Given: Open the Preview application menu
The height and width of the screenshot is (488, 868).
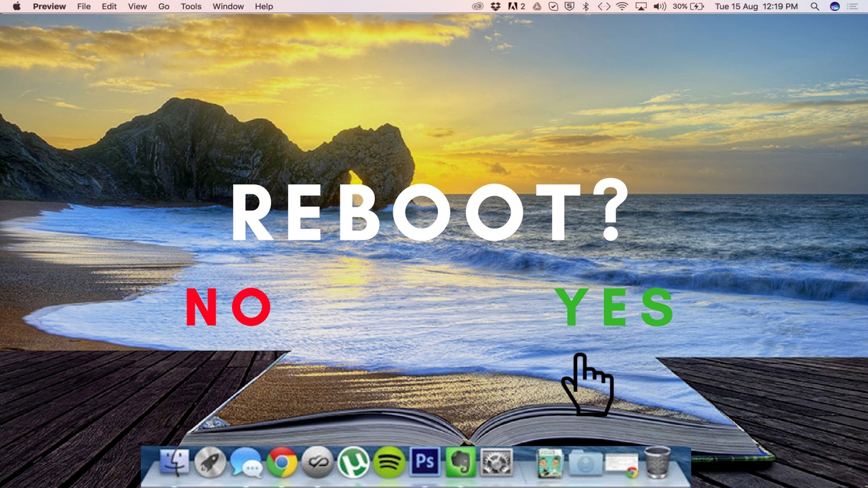Looking at the screenshot, I should [x=50, y=6].
